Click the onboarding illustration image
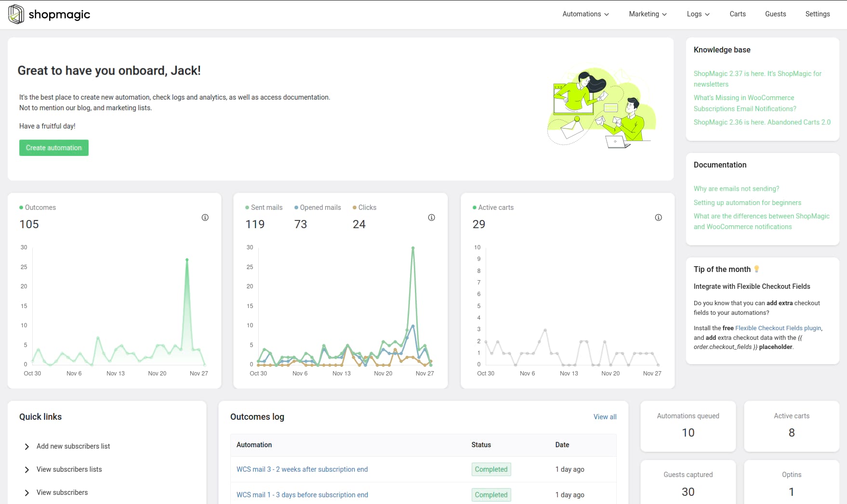The width and height of the screenshot is (847, 504). (x=602, y=107)
